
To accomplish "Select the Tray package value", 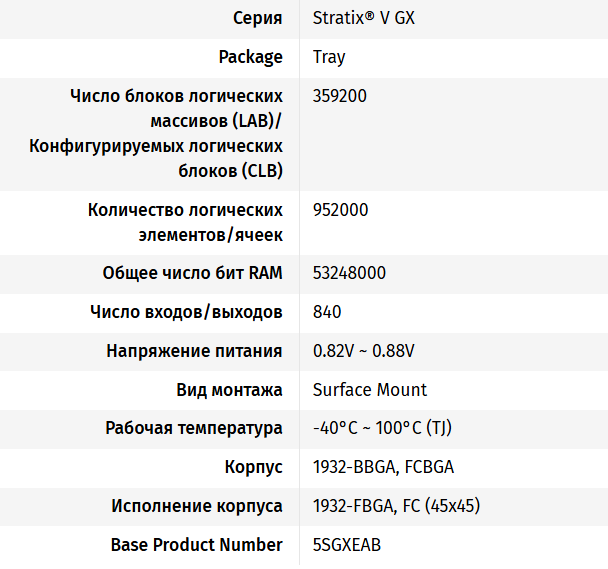I will coord(329,57).
